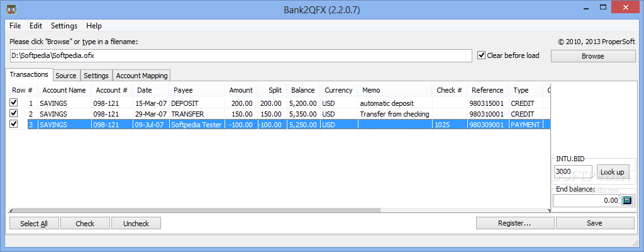
Task: Click the filename path input field
Action: point(240,55)
